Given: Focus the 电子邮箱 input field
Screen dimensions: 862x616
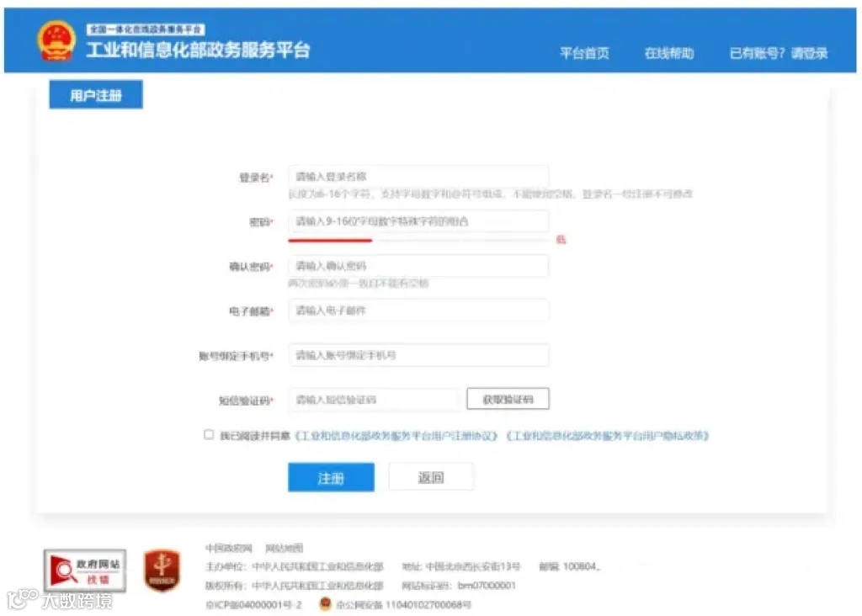Looking at the screenshot, I should click(x=418, y=311).
